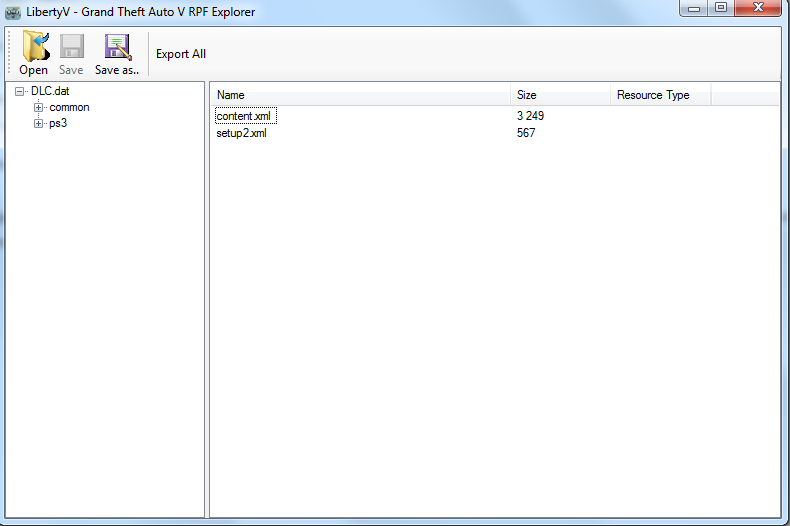The width and height of the screenshot is (790, 526).
Task: Select the content.xml file
Action: 245,116
